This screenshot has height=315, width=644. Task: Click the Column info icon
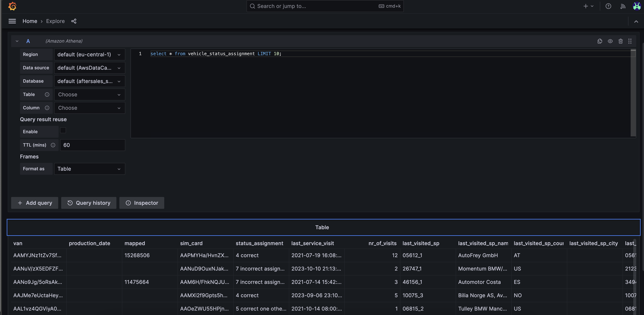point(47,108)
